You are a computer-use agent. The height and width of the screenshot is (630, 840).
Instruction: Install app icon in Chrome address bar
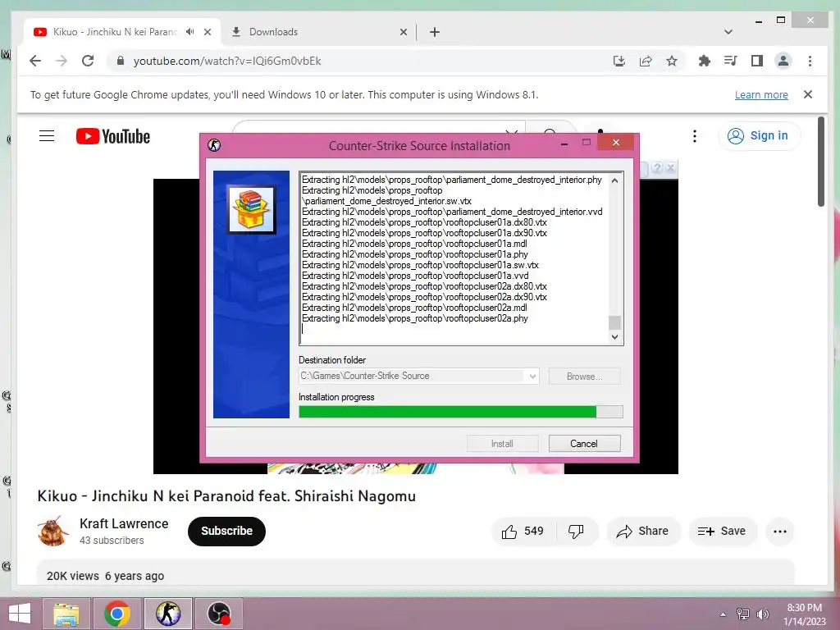point(619,61)
